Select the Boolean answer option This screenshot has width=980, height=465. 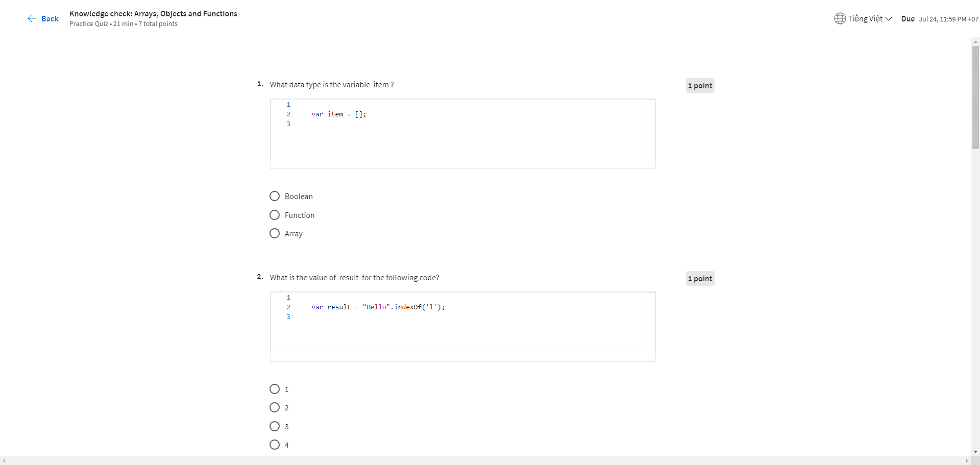coord(275,196)
